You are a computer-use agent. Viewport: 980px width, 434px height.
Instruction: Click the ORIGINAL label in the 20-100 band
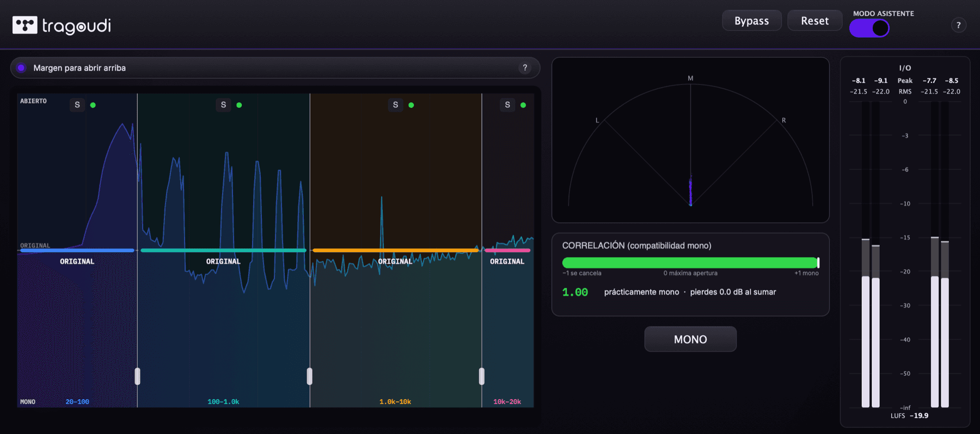point(77,261)
